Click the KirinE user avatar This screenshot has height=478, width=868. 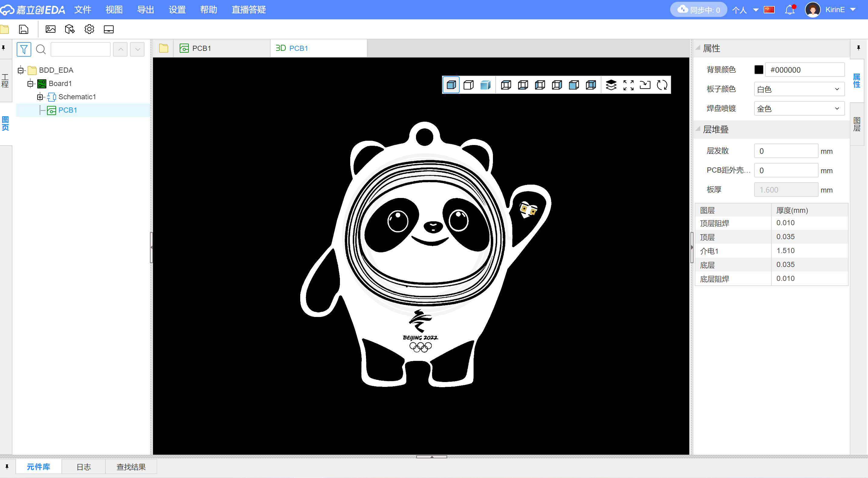[812, 9]
